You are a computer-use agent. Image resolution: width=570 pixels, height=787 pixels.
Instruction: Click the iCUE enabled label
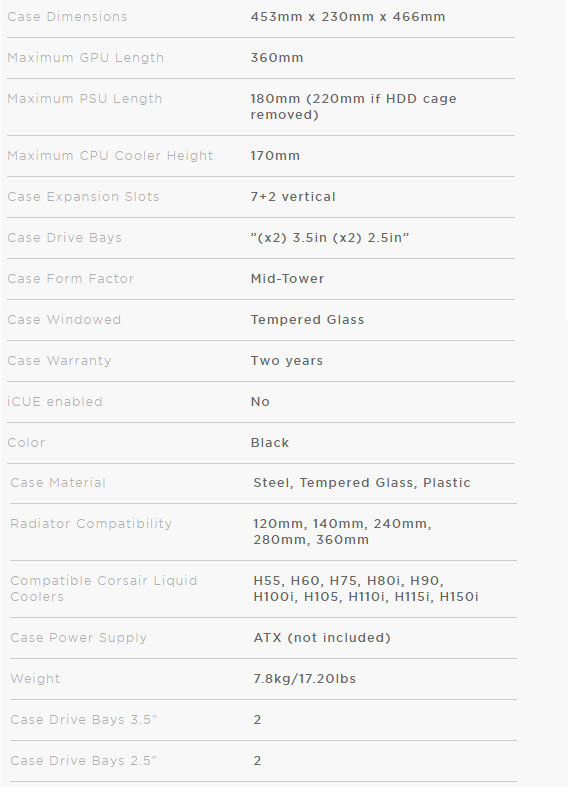[x=55, y=402]
